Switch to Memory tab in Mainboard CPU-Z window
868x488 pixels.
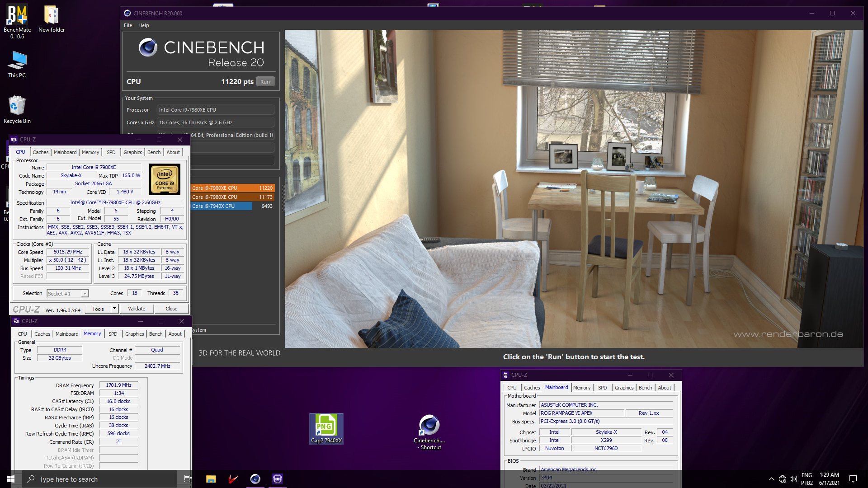point(582,388)
